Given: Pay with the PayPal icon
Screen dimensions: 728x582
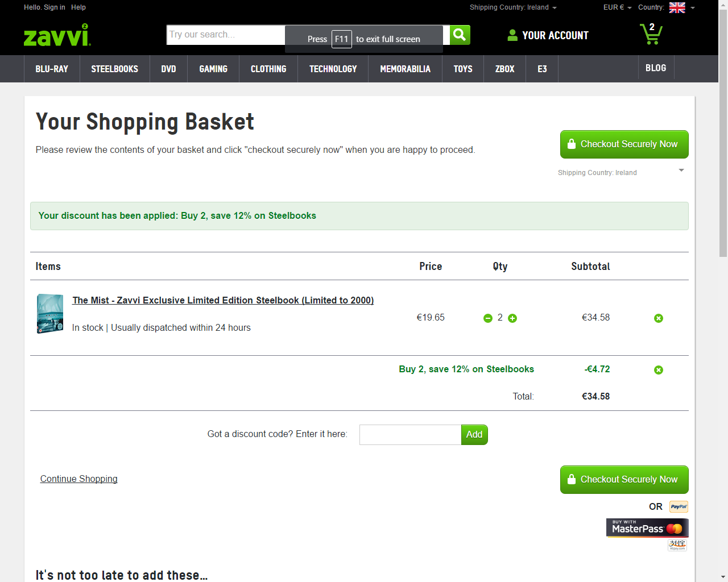Looking at the screenshot, I should click(x=679, y=506).
